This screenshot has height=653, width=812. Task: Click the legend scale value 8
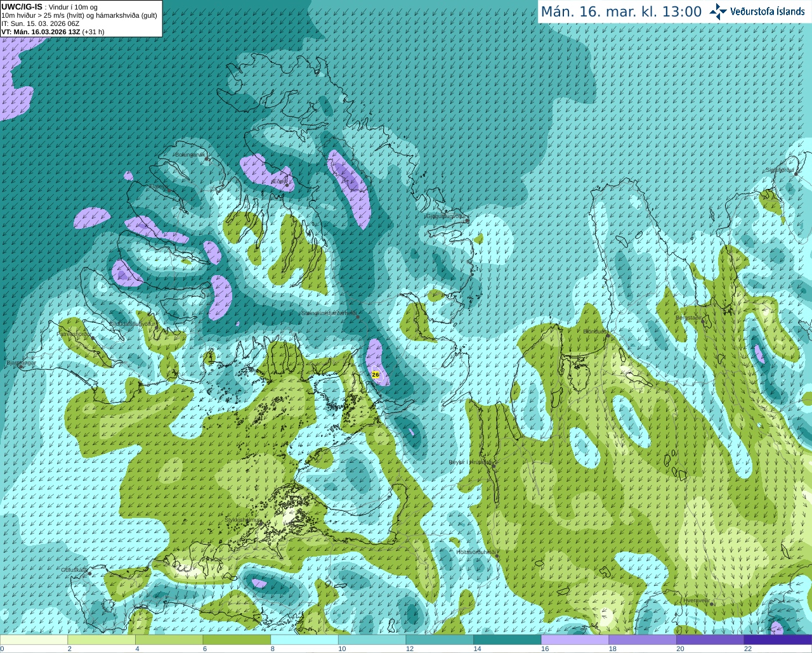273,649
